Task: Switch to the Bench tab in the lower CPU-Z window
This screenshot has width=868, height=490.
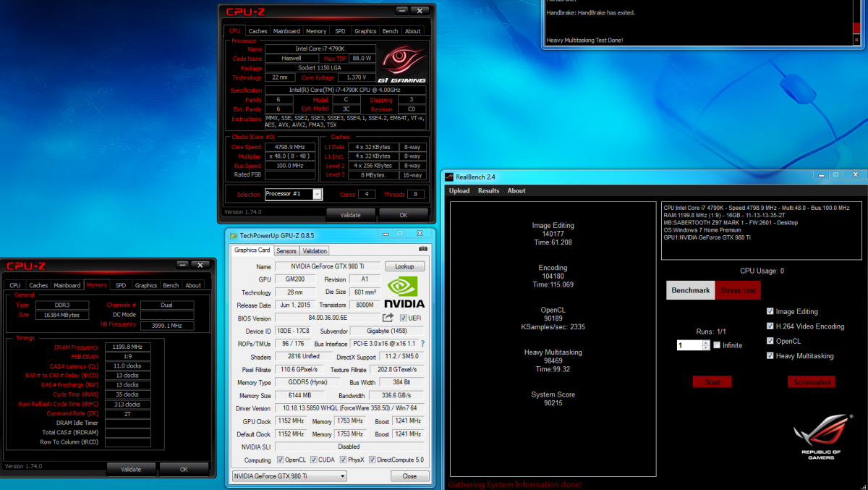Action: (171, 285)
